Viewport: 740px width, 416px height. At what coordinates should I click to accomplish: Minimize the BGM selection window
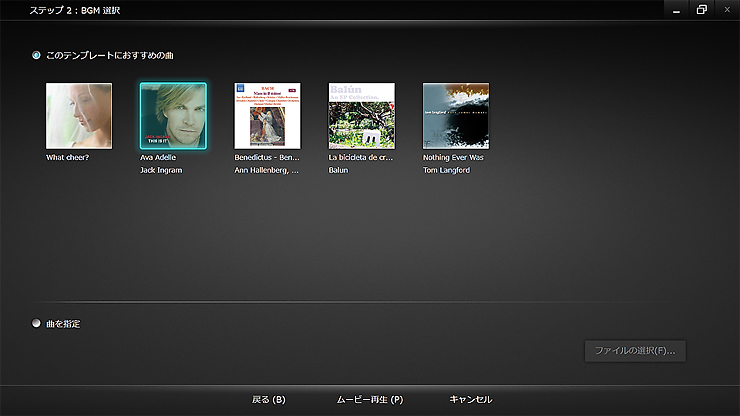676,9
